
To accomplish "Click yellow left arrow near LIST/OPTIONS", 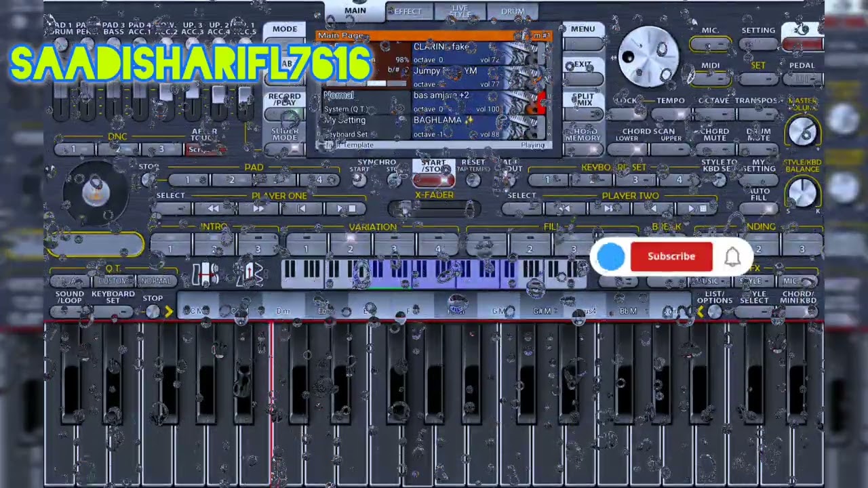I will click(x=699, y=311).
